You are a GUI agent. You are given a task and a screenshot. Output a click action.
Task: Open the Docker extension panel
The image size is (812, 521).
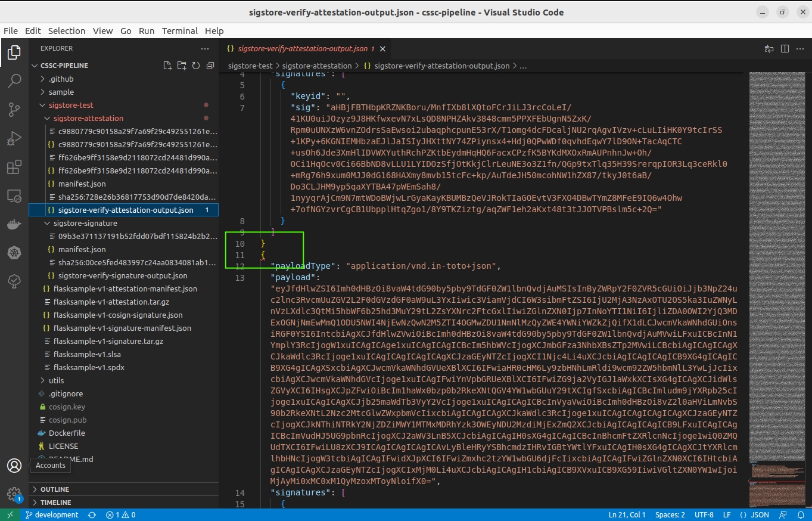click(14, 224)
